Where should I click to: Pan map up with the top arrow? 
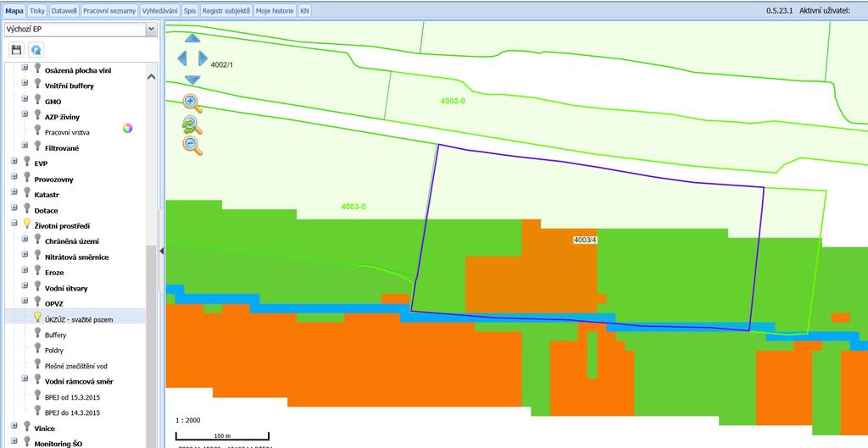[192, 38]
